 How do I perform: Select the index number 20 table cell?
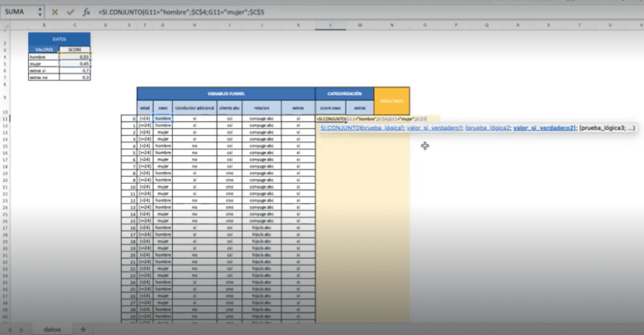tap(129, 255)
